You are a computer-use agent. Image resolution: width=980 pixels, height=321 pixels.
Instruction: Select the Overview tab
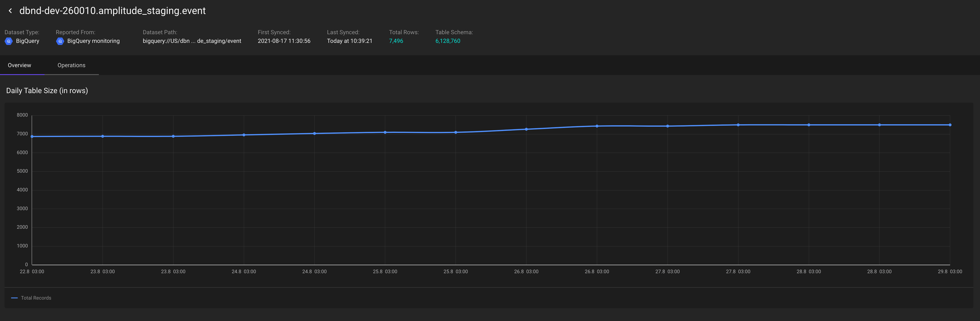(19, 66)
